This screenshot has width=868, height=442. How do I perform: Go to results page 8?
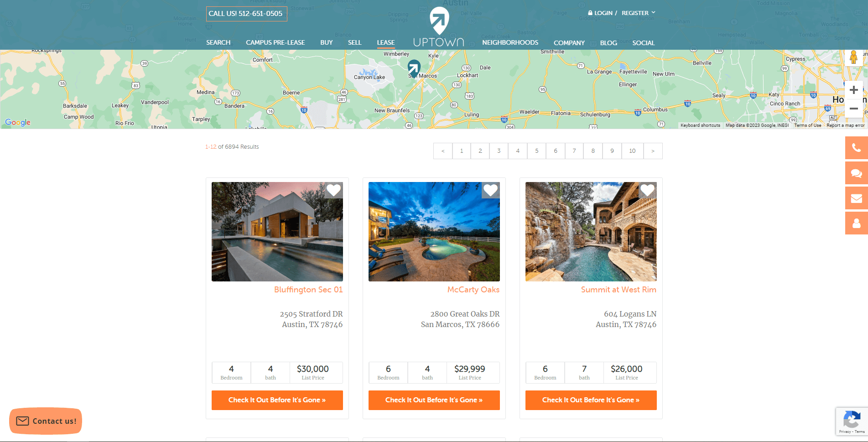(x=593, y=151)
